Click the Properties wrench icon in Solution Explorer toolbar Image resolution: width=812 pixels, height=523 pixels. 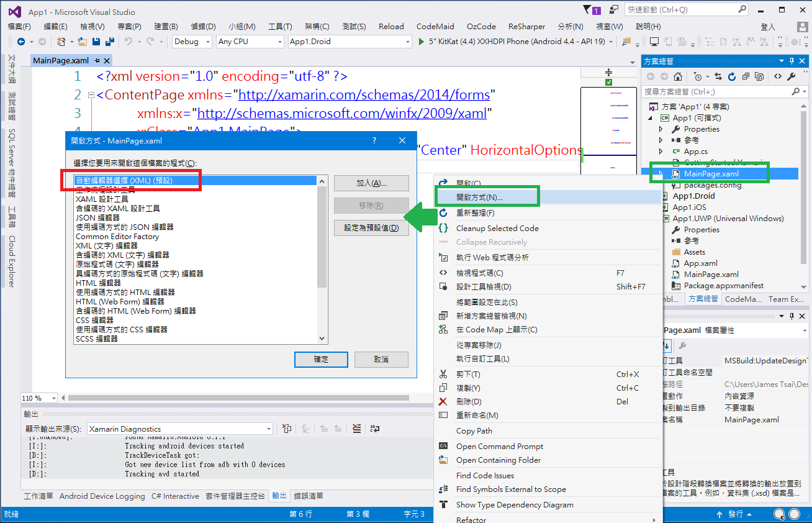[x=791, y=76]
